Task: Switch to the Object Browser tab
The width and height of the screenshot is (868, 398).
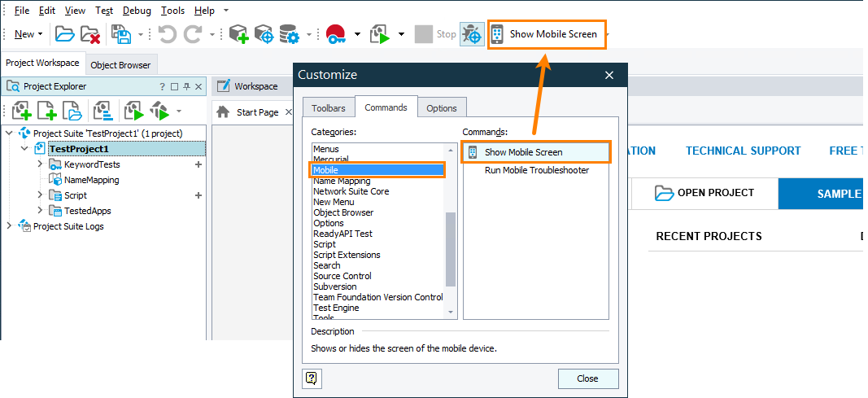Action: [120, 65]
